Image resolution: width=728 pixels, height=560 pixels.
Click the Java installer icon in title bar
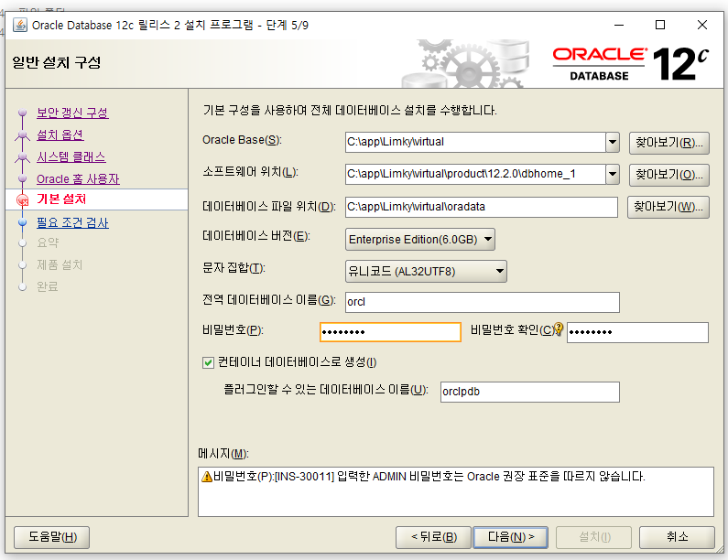tap(20, 25)
